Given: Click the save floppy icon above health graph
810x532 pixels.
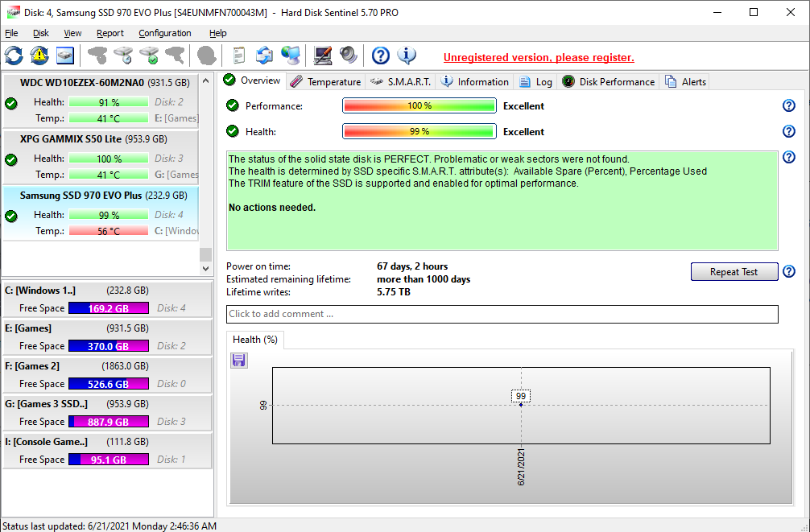Looking at the screenshot, I should (x=238, y=360).
